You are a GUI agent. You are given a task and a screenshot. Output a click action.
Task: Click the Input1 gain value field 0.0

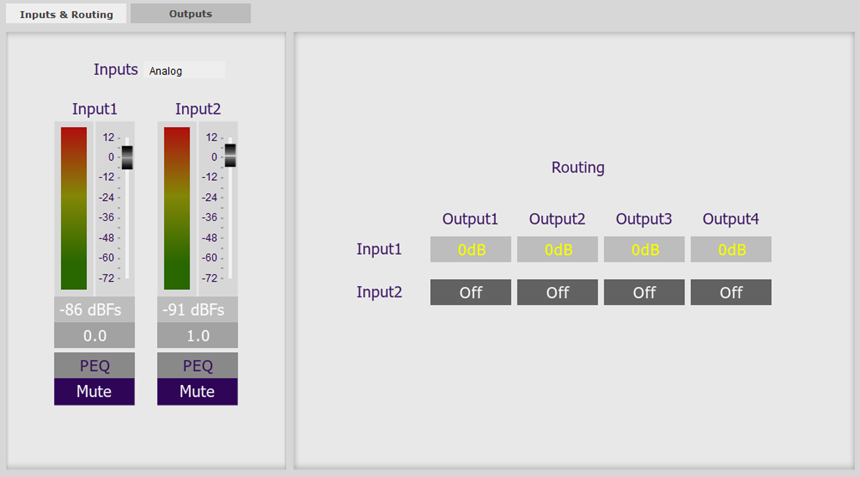[x=94, y=336]
